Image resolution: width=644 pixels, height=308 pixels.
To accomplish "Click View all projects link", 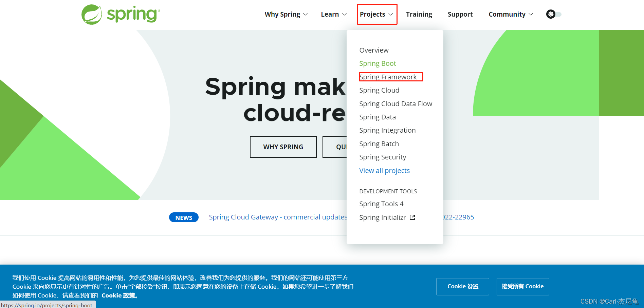I will coord(384,171).
